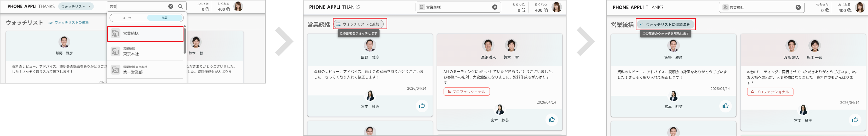Viewport: 868px width, 136px height.
Task: Click PHONE APPLI THANKS logo in middle screenshot
Action: [334, 7]
